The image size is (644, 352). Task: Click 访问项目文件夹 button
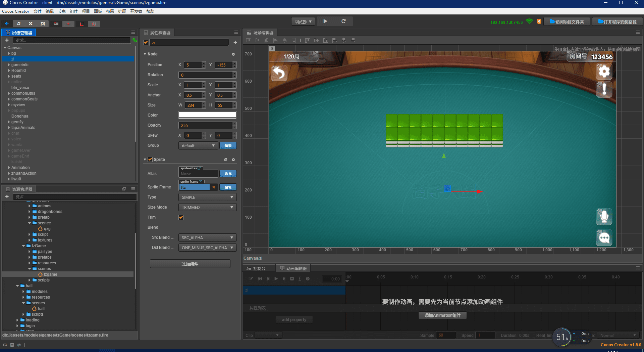(567, 22)
